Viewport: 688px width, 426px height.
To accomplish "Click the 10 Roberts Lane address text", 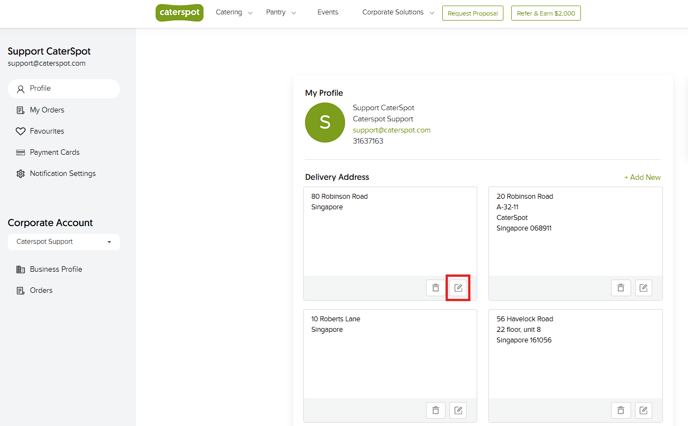I will coord(336,319).
